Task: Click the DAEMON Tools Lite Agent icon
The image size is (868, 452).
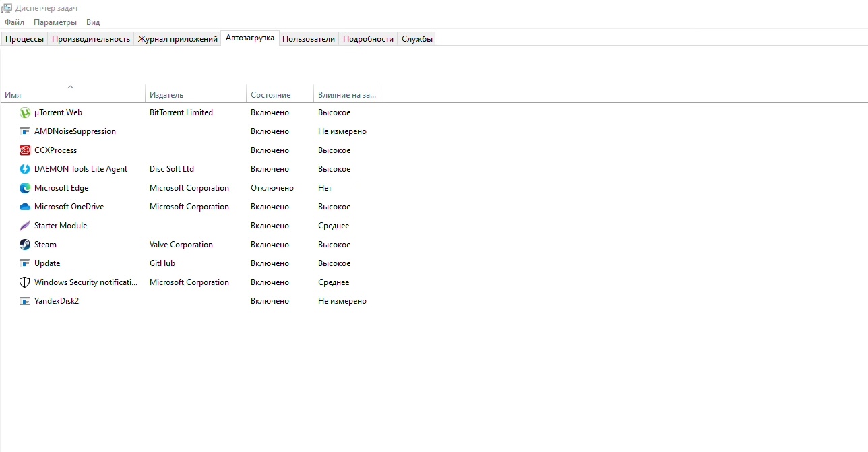Action: (x=25, y=169)
